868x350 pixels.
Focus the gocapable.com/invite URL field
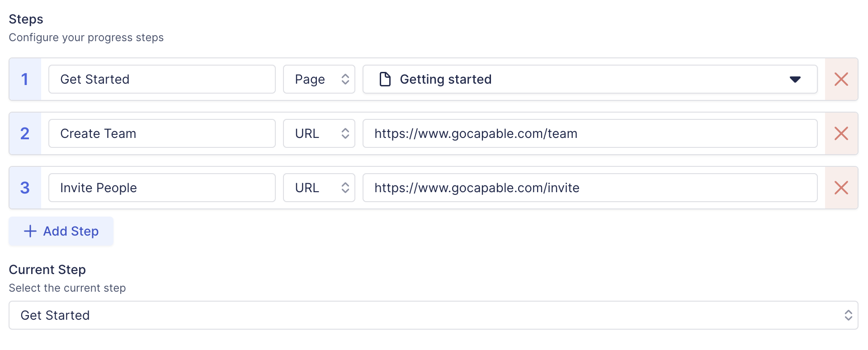pyautogui.click(x=590, y=188)
